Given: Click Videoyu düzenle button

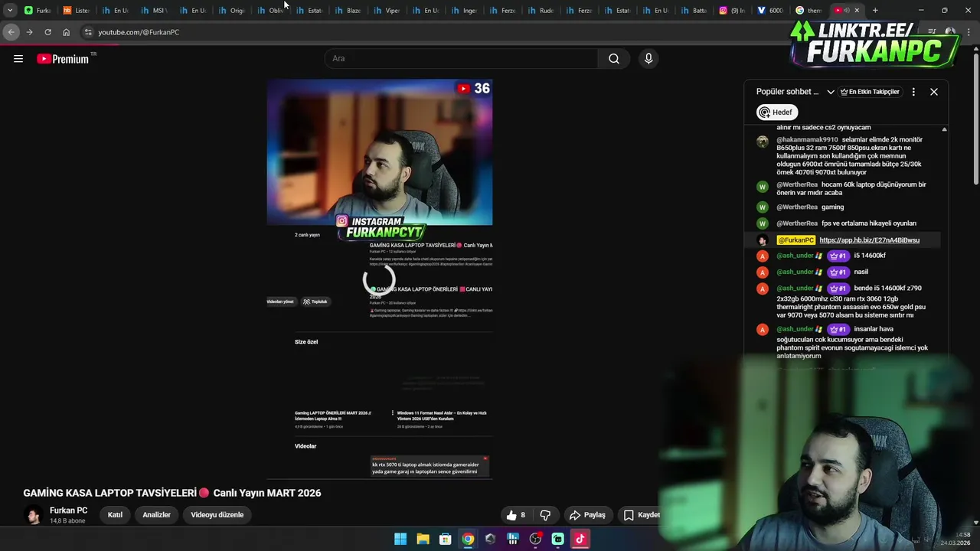Looking at the screenshot, I should pos(217,515).
